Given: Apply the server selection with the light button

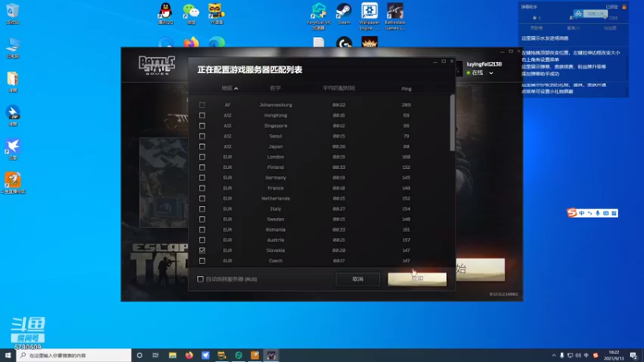Looking at the screenshot, I should pos(417,279).
